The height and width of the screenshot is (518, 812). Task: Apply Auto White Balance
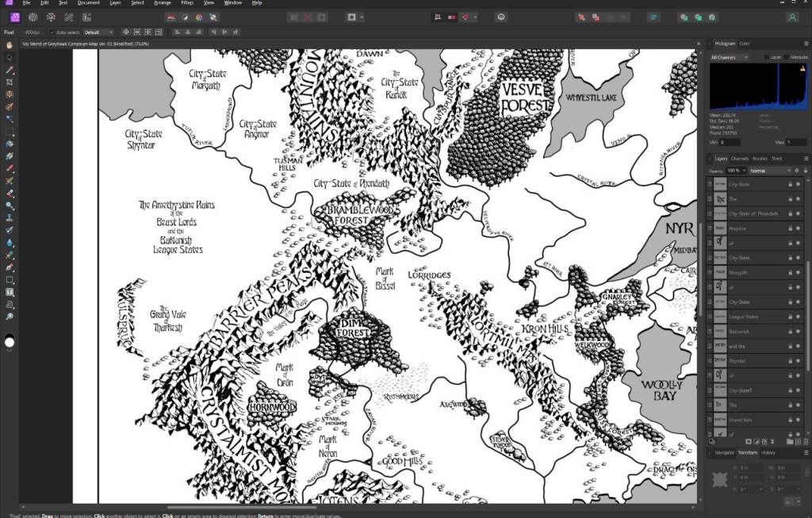click(x=213, y=17)
